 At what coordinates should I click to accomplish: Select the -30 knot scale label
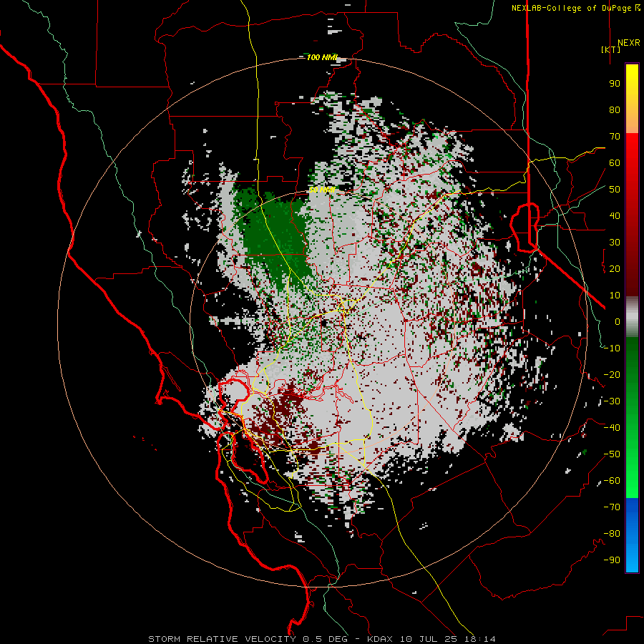tap(612, 401)
